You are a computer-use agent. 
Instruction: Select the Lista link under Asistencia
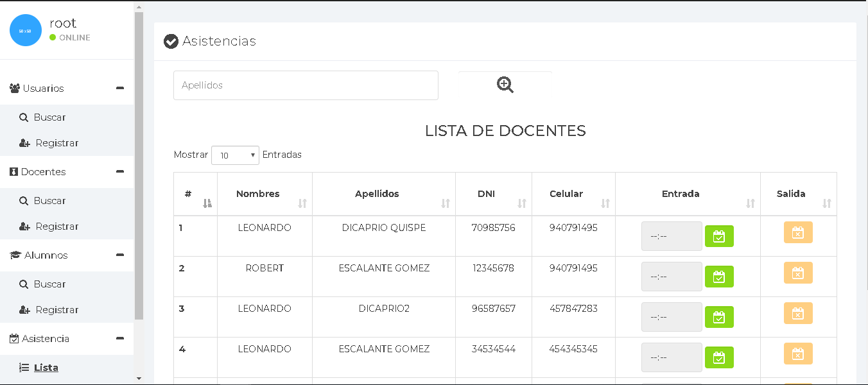pyautogui.click(x=46, y=368)
